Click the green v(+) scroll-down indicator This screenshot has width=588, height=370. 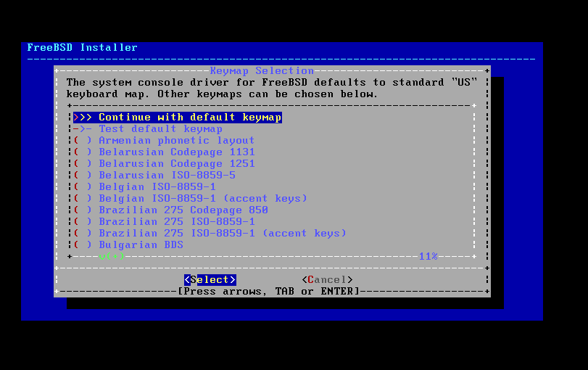112,257
